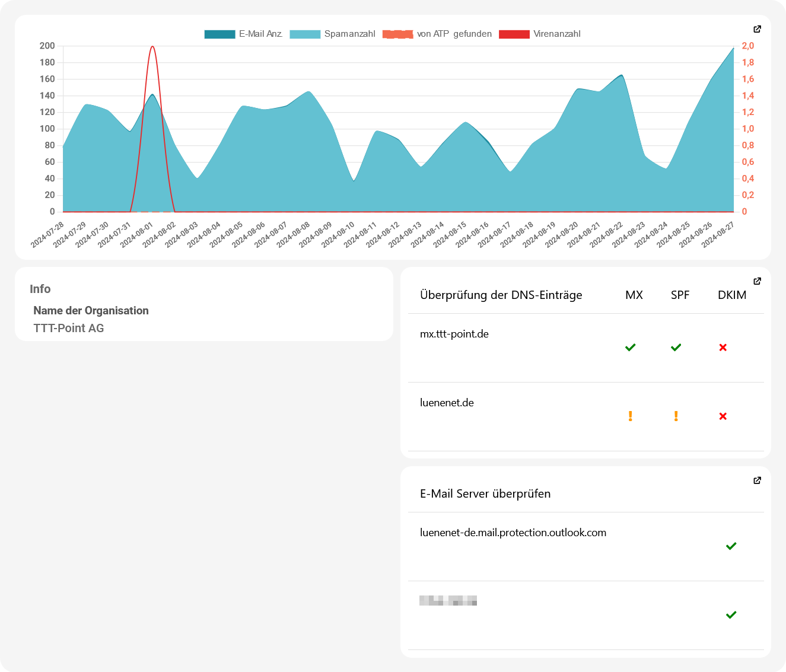Viewport: 786px width, 672px height.
Task: Toggle Spamanzahl legend series
Action: (333, 34)
